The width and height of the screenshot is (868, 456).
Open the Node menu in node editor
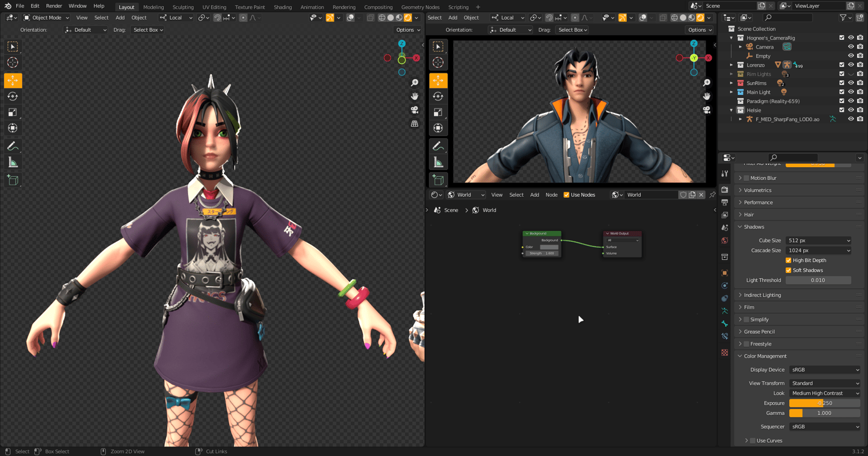coord(551,195)
